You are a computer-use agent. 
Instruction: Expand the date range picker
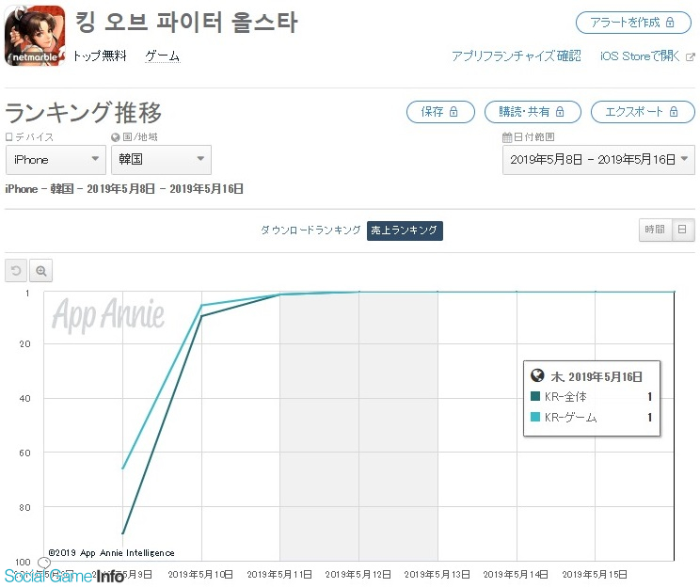tap(598, 160)
